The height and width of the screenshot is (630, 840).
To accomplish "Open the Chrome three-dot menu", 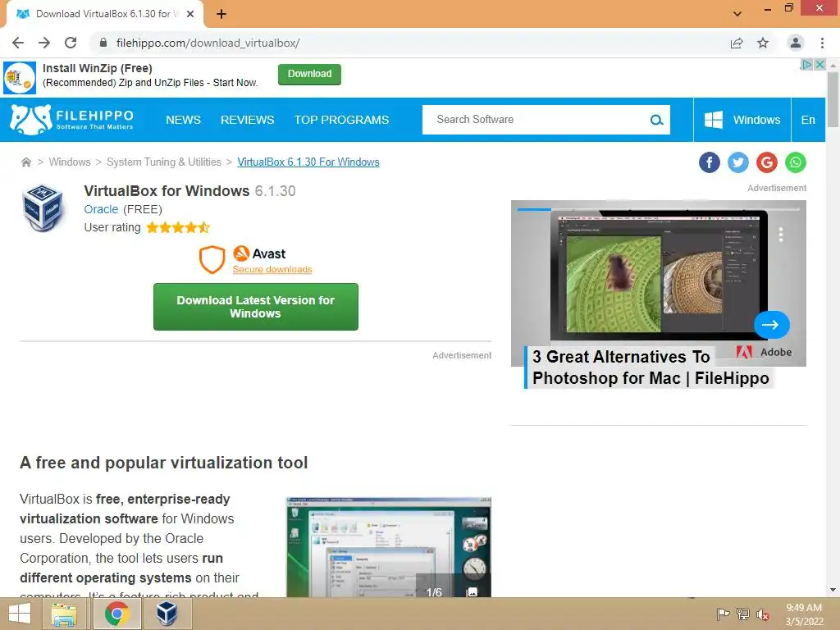I will 822,43.
